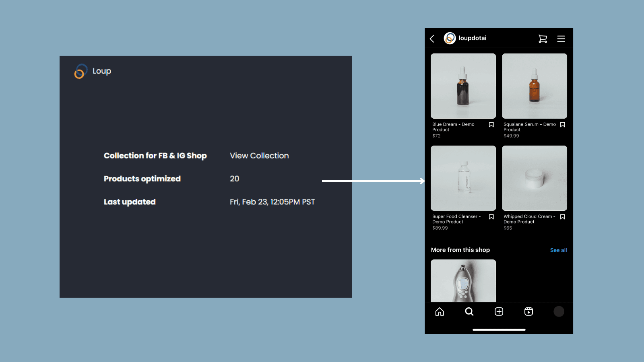The image size is (644, 362).
Task: Open the hamburger menu icon
Action: (x=561, y=38)
